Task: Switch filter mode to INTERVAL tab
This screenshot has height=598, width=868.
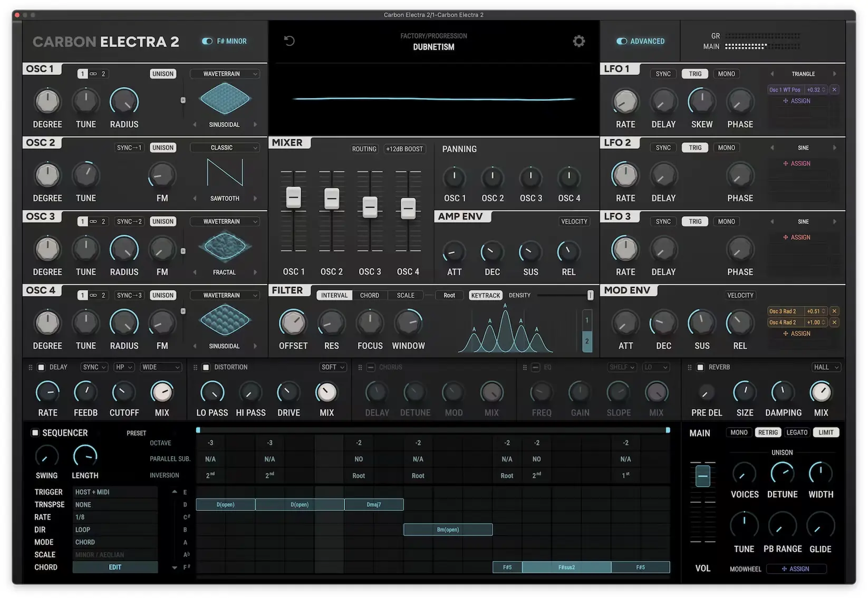Action: coord(334,295)
